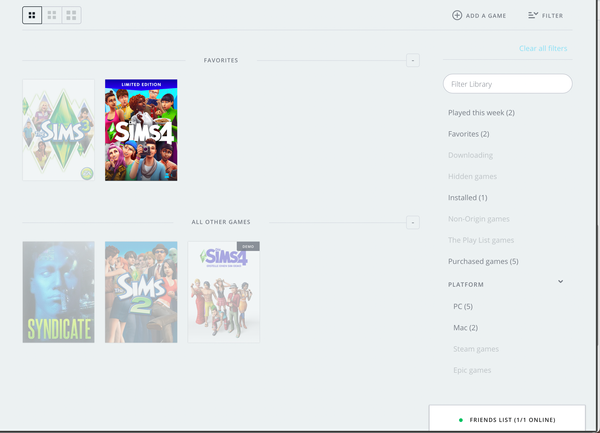Viewport: 600px width, 433px height.
Task: Click download badge on The Sims 3 tile
Action: 87,173
